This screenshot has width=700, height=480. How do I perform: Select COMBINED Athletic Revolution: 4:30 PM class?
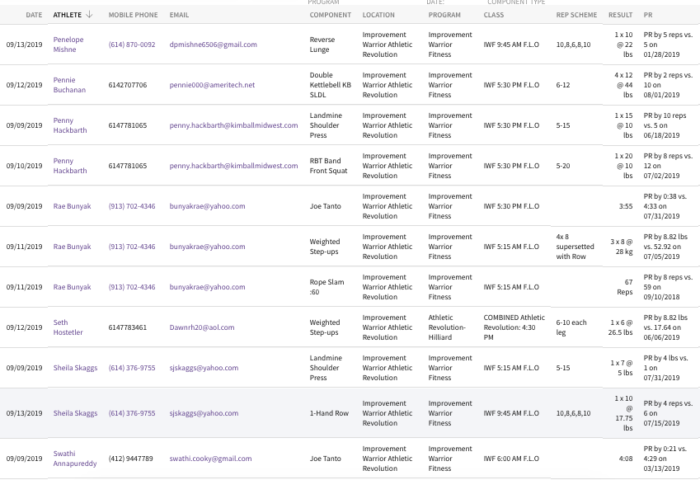coord(514,327)
